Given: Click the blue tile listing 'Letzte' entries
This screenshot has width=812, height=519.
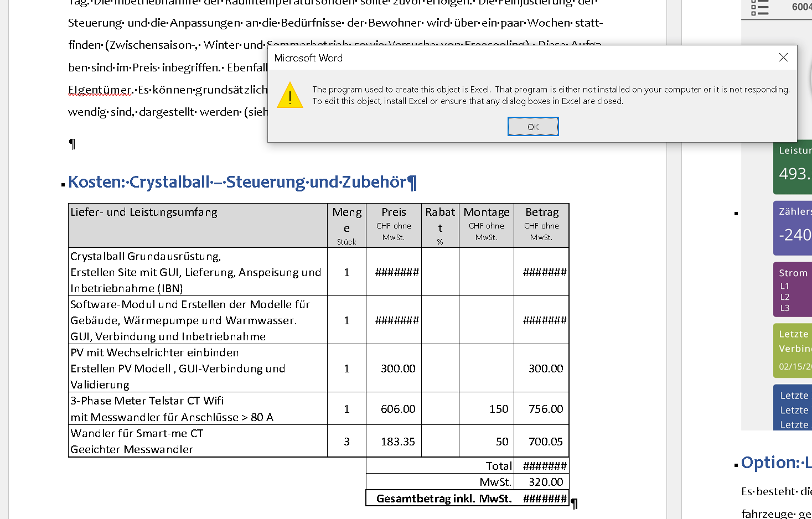Looking at the screenshot, I should tap(793, 407).
